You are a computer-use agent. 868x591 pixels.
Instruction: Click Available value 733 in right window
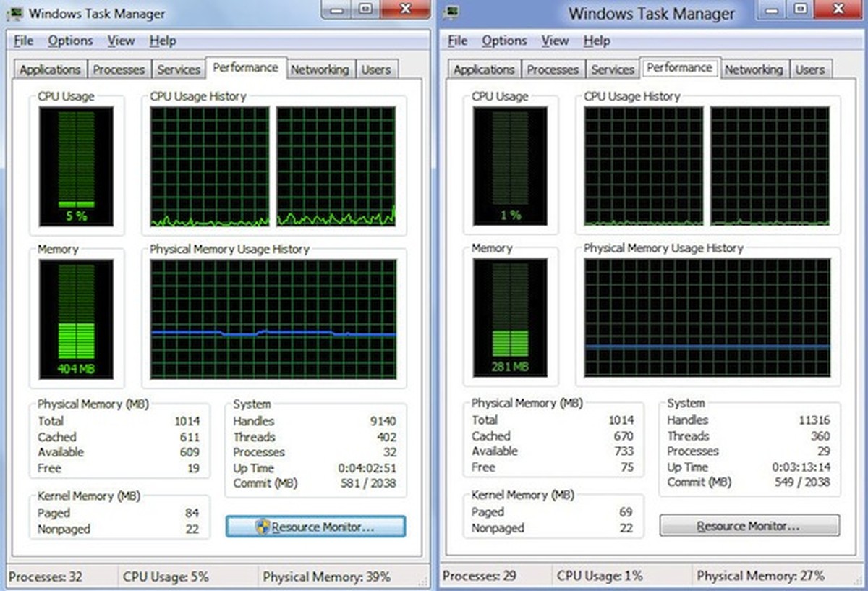(x=624, y=451)
